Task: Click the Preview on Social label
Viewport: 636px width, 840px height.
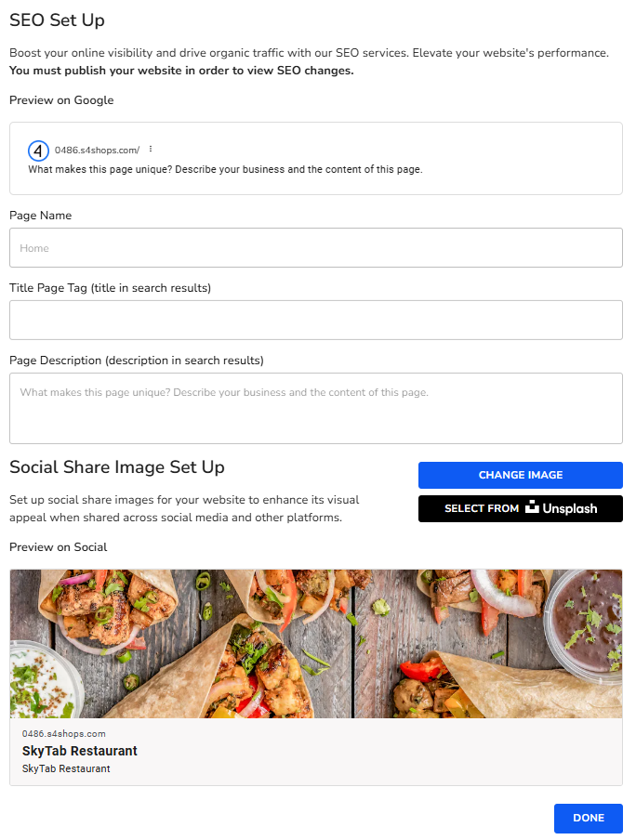Action: (58, 546)
